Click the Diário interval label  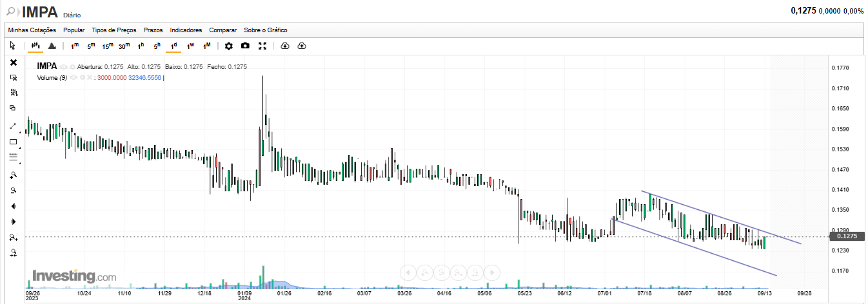pos(72,14)
